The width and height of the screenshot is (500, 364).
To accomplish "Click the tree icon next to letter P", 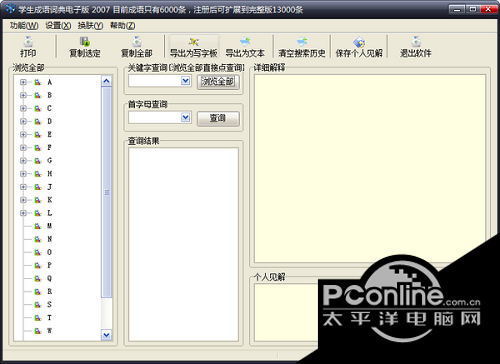I will [x=38, y=265].
